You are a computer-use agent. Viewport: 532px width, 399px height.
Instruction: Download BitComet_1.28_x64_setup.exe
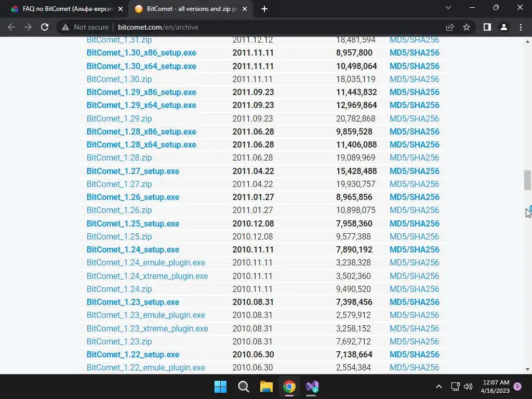[x=141, y=144]
